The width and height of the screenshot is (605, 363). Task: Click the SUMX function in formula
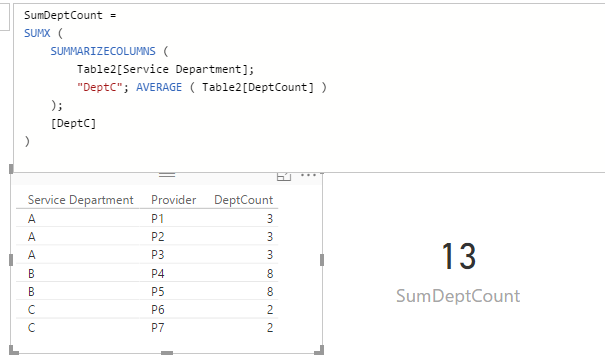click(37, 33)
